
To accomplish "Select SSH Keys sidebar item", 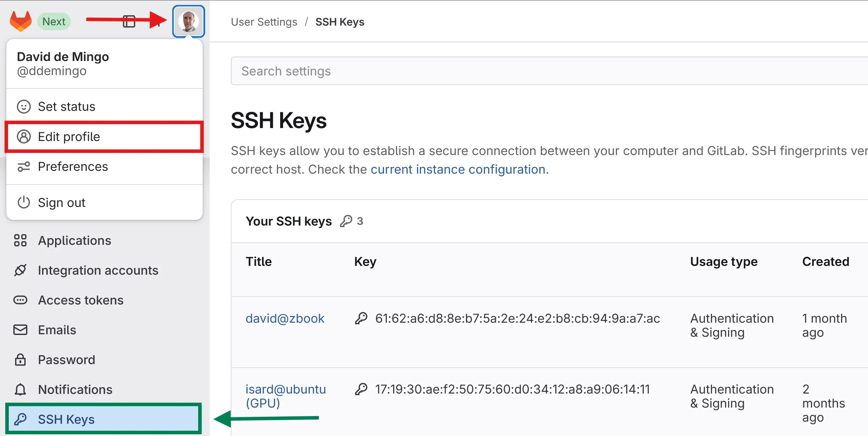I will tap(66, 420).
